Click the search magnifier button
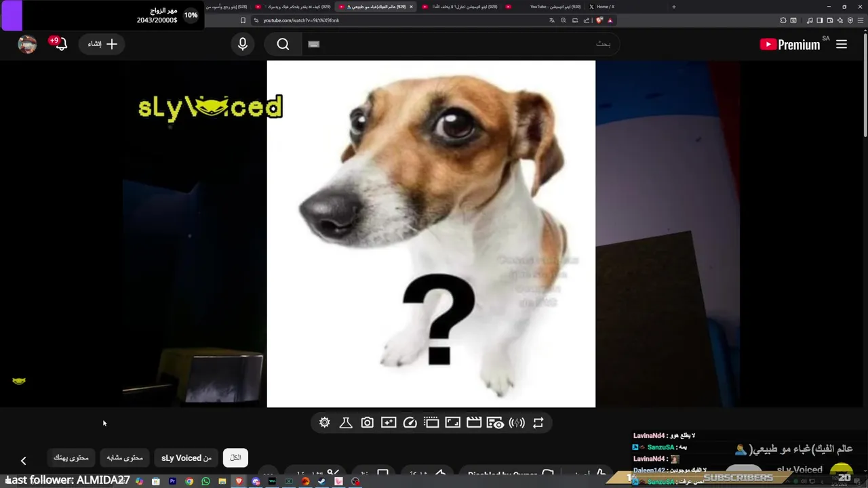 click(283, 44)
